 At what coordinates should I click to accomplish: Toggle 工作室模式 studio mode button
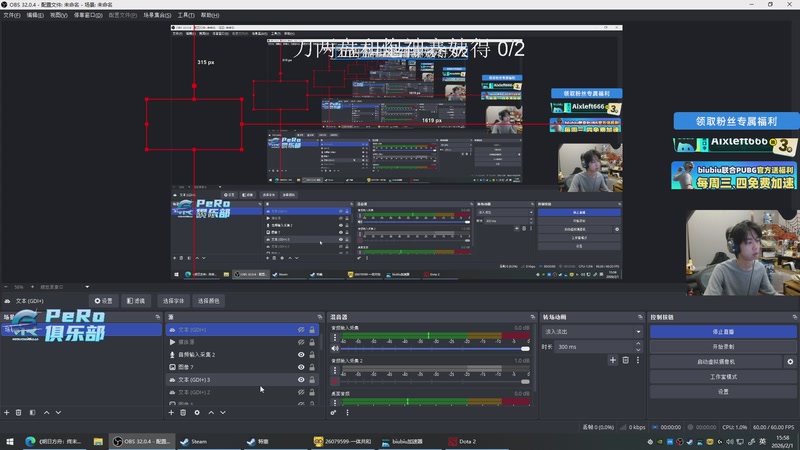pos(723,377)
